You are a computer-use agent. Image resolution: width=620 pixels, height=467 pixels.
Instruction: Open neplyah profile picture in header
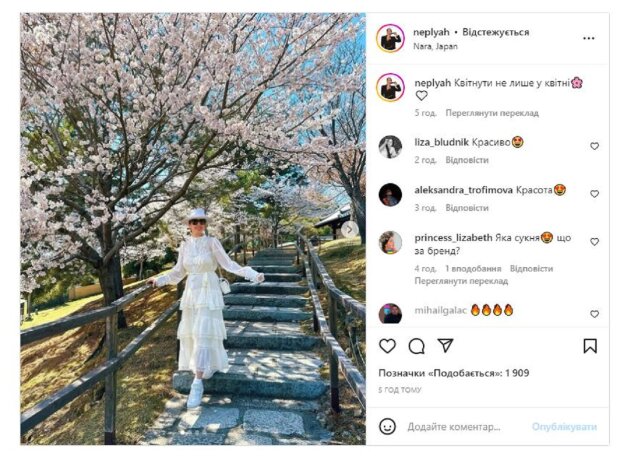390,38
